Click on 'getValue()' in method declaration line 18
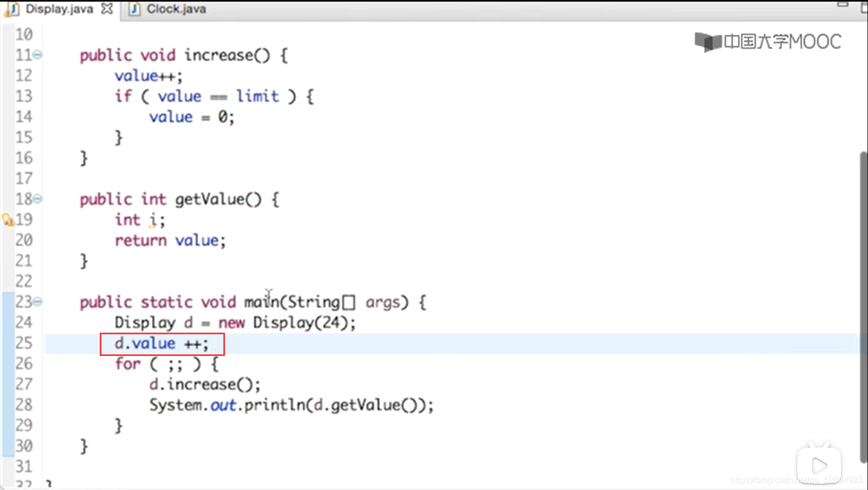This screenshot has height=490, width=868. tap(218, 199)
